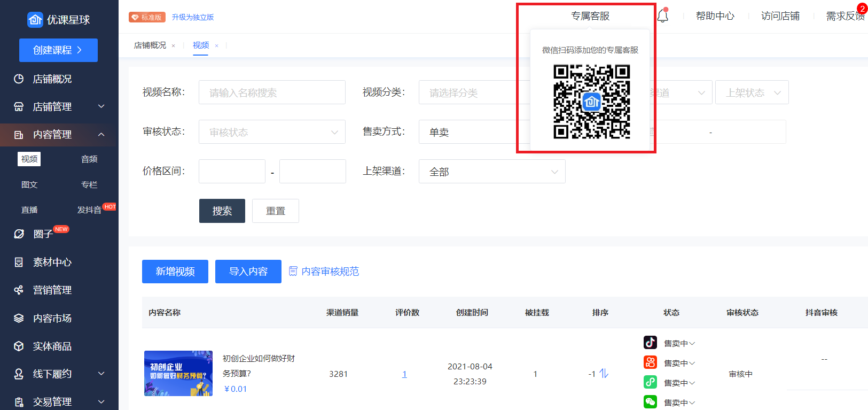Click the 导入内容 button
The height and width of the screenshot is (410, 868).
pyautogui.click(x=248, y=272)
